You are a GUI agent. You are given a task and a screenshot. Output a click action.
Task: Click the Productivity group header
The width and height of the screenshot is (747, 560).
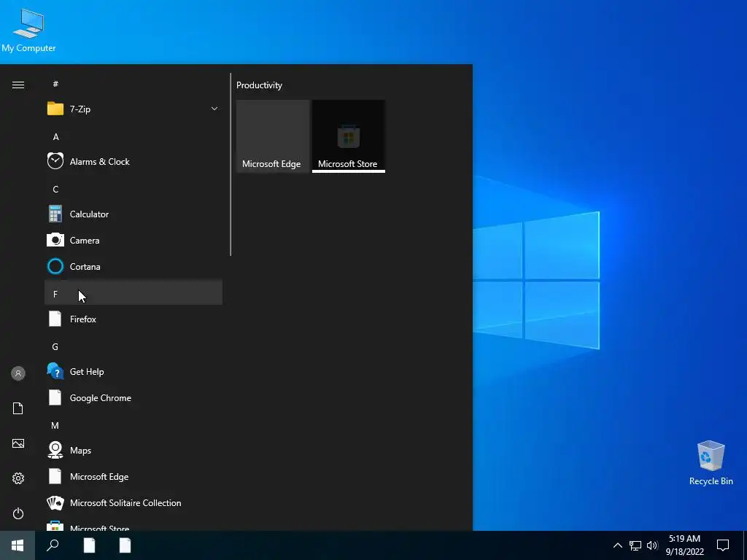[x=259, y=85]
